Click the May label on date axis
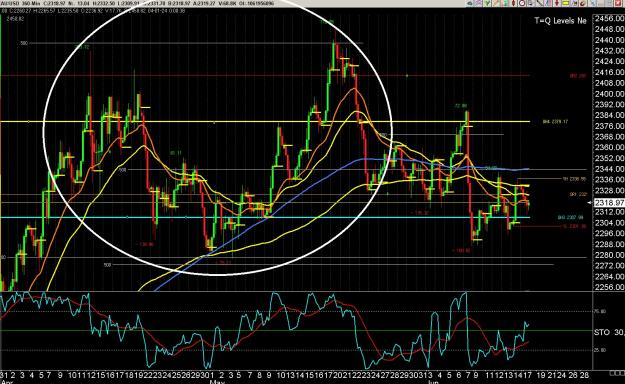This screenshot has height=384, width=625. 217,382
